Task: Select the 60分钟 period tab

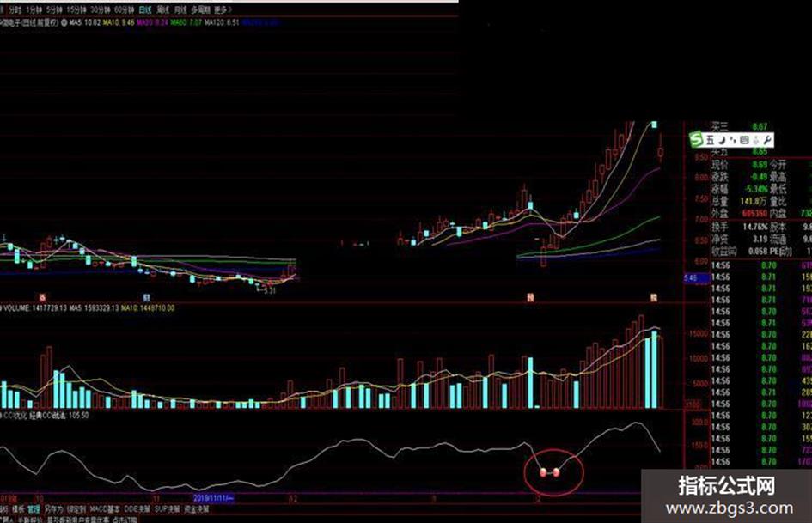Action: (125, 9)
